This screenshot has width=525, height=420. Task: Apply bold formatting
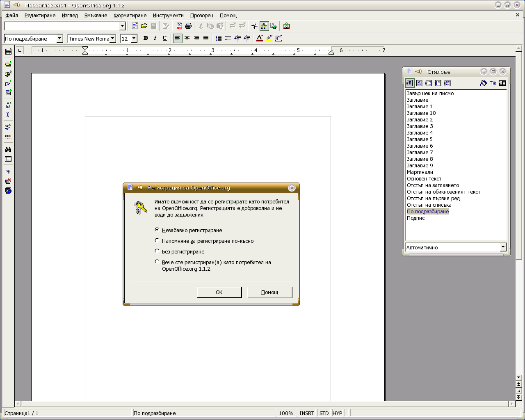146,38
